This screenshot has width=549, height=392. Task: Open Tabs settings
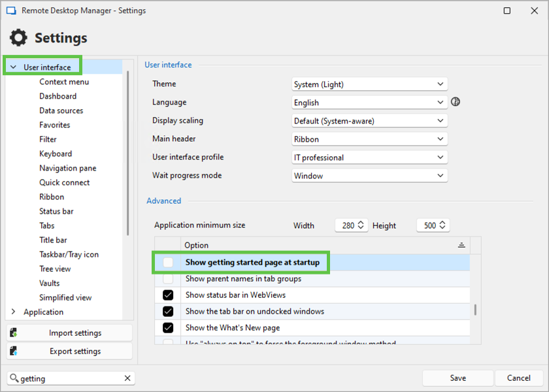tap(47, 225)
